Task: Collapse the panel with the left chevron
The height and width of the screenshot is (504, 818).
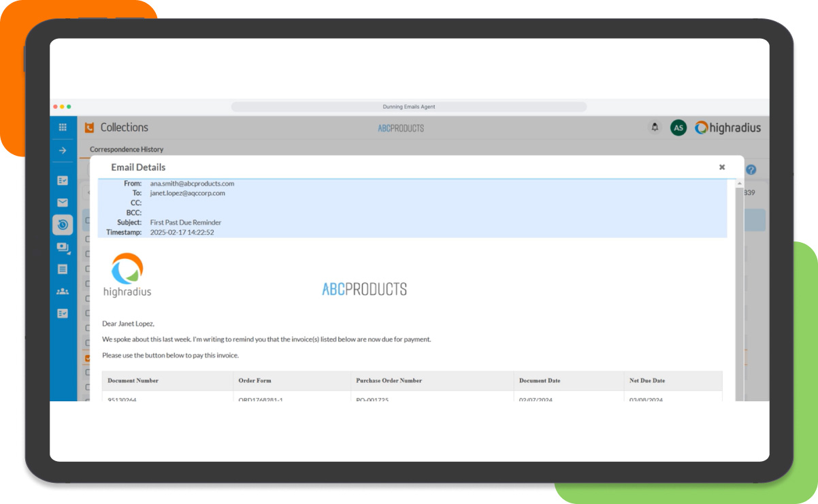Action: (89, 192)
